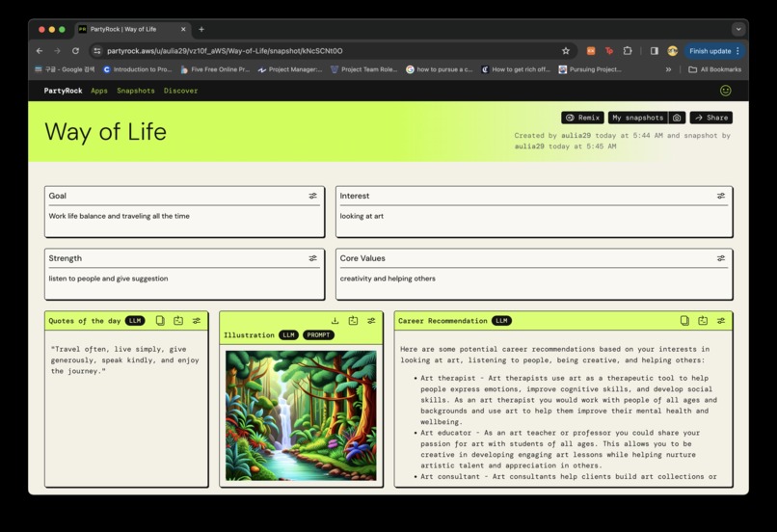Image resolution: width=777 pixels, height=532 pixels.
Task: Edit settings of Quotes of the day widget
Action: click(197, 321)
